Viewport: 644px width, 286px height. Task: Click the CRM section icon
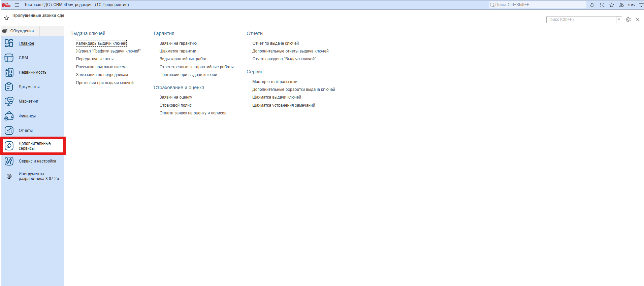9,58
